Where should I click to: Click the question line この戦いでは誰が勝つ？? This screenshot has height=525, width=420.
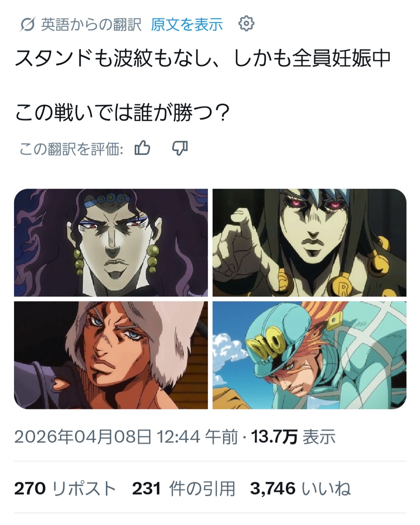(122, 113)
